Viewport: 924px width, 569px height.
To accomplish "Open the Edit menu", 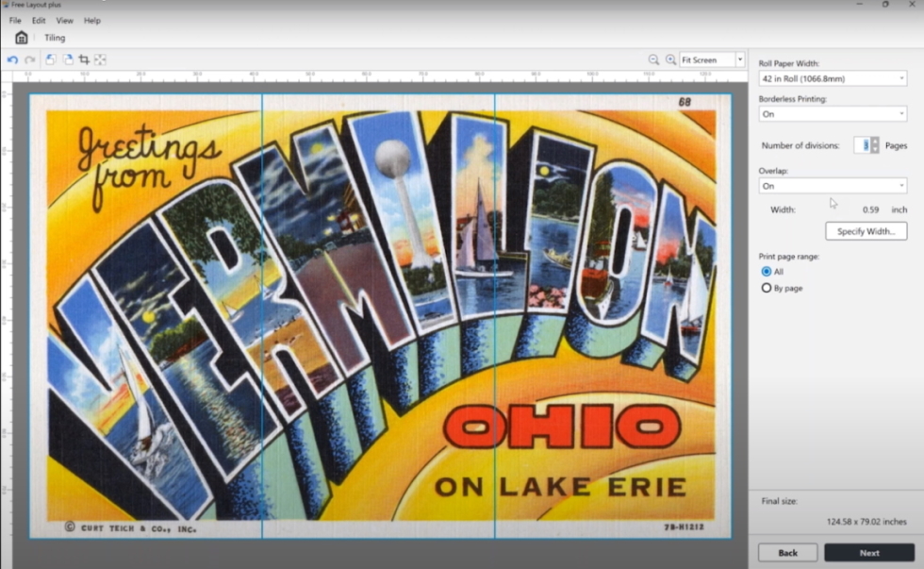I will (x=39, y=20).
